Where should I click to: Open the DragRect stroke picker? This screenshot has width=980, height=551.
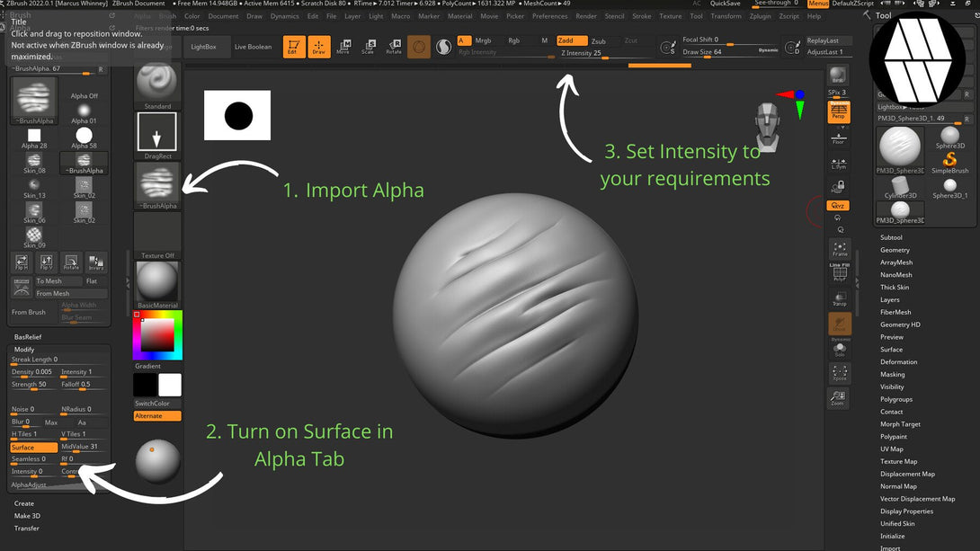[x=156, y=137]
